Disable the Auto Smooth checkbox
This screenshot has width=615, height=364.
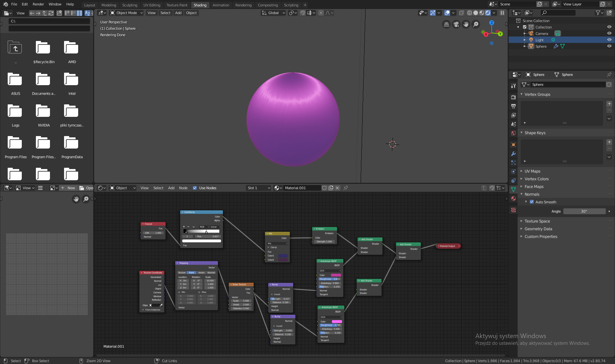point(532,202)
